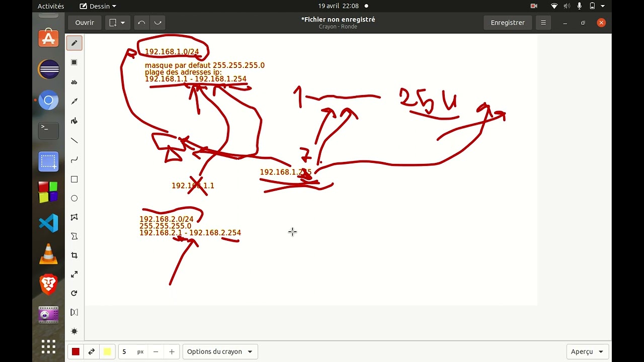This screenshot has height=362, width=644.
Task: Click the microphone icon in top bar
Action: click(580, 6)
